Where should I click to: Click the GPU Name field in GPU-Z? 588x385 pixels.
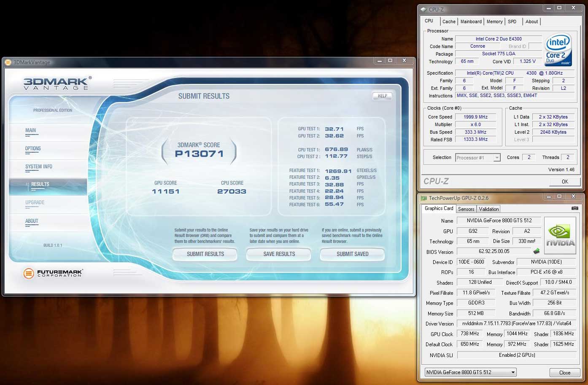pos(499,221)
